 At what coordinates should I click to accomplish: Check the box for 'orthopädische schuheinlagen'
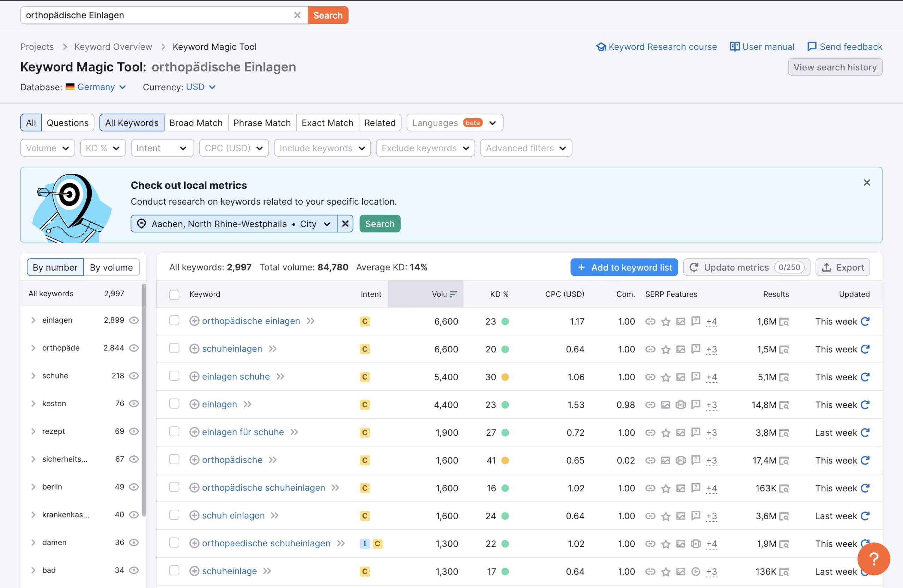(174, 487)
